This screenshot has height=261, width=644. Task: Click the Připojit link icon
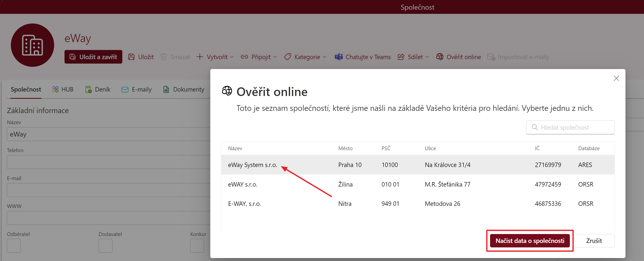click(x=244, y=57)
